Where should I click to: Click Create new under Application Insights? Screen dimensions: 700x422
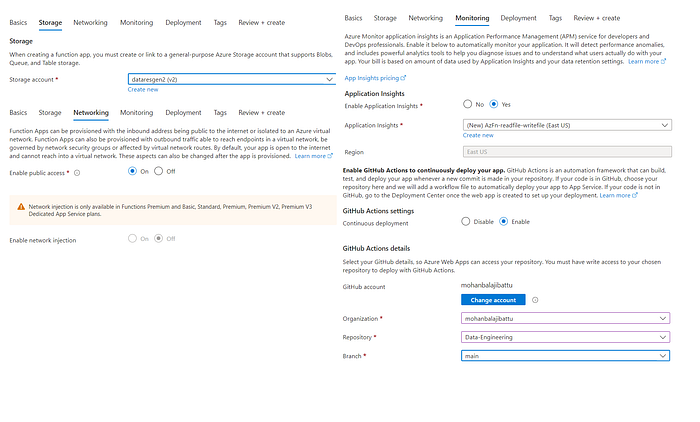coord(478,135)
